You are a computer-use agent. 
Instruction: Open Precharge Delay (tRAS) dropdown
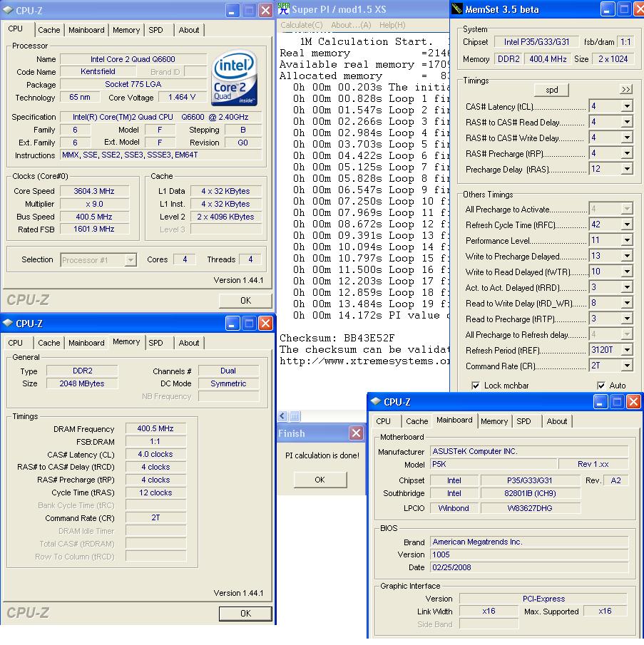click(x=626, y=169)
